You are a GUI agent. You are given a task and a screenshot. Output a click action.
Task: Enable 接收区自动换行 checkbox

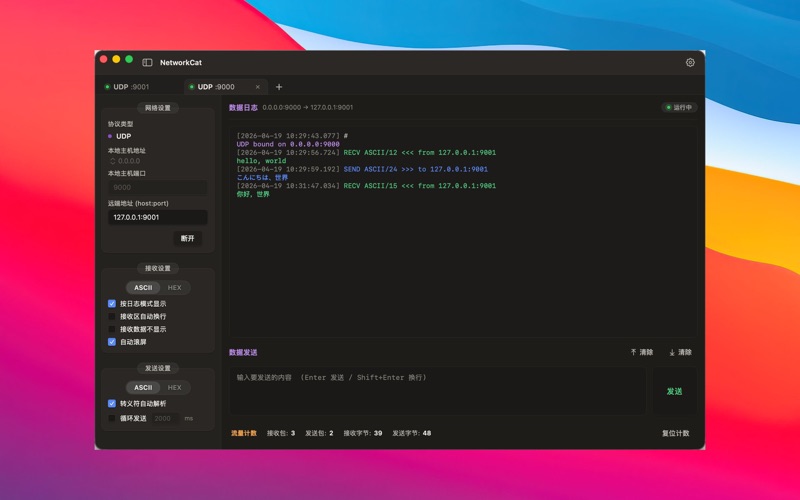click(112, 316)
